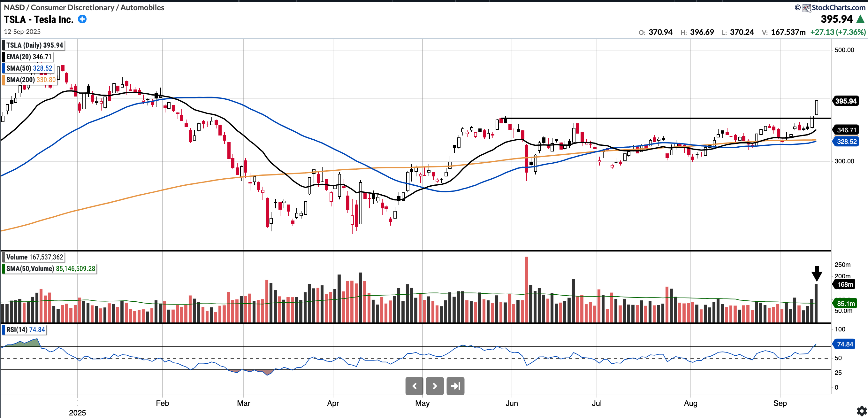Click Automobiles in the breadcrumb
Viewport: 868px width, 418px height.
coord(142,7)
